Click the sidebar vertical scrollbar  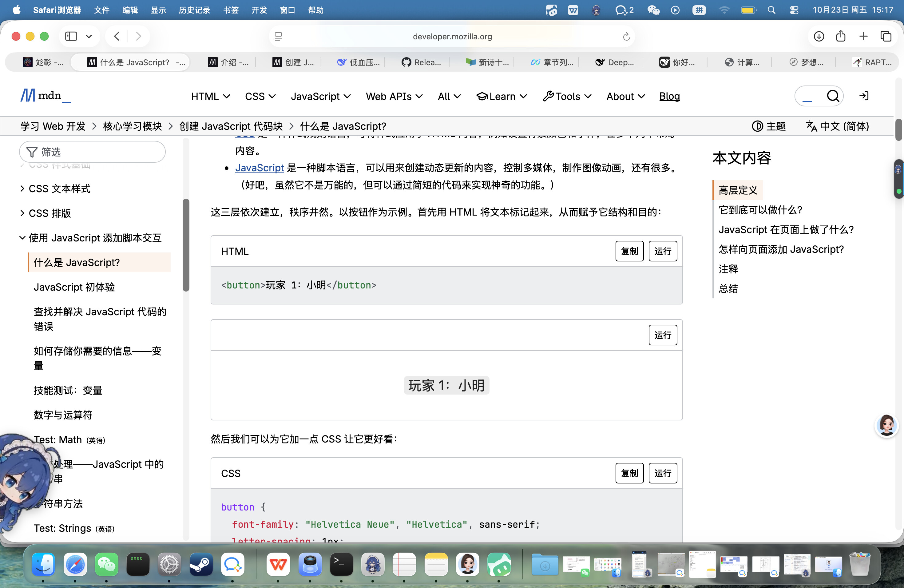(186, 245)
